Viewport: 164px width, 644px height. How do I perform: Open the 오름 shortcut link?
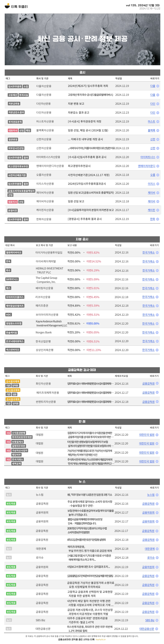click(153, 175)
